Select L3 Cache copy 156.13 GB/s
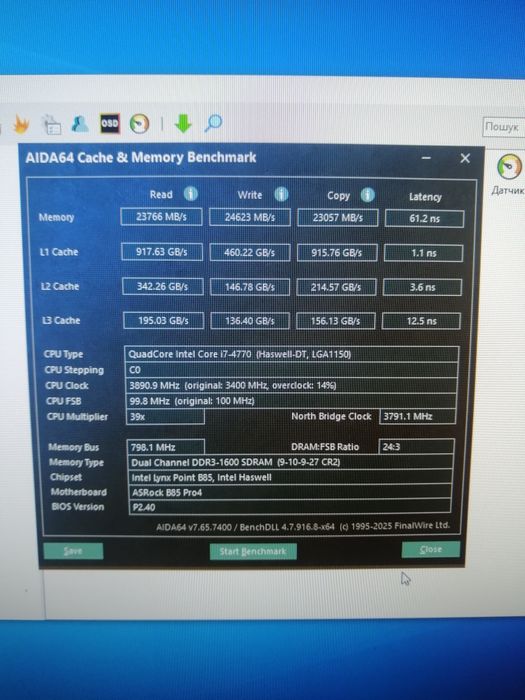 coord(335,321)
